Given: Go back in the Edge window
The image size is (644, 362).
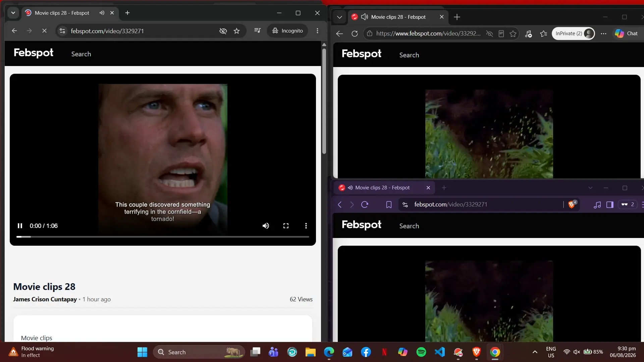Looking at the screenshot, I should click(x=339, y=34).
